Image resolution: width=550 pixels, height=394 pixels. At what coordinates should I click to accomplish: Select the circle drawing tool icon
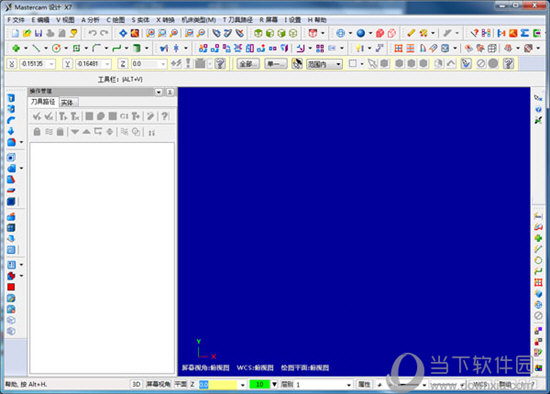coord(56,48)
